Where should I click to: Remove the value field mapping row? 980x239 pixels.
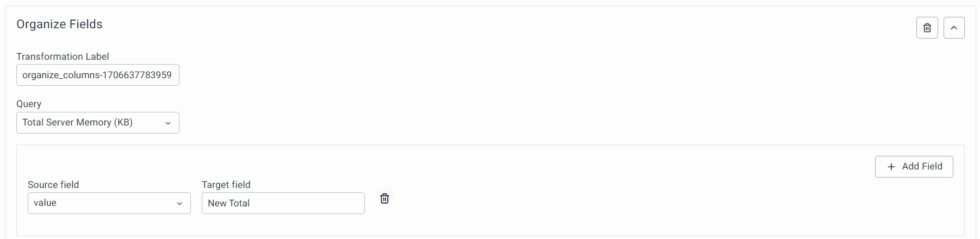click(x=384, y=198)
